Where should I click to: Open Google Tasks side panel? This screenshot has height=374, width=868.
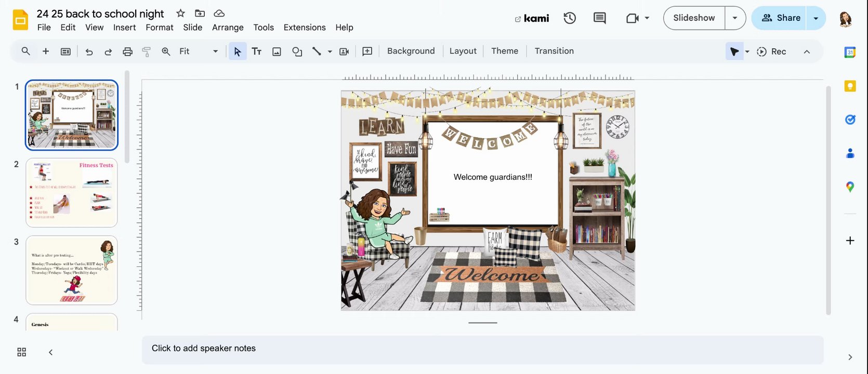[850, 119]
